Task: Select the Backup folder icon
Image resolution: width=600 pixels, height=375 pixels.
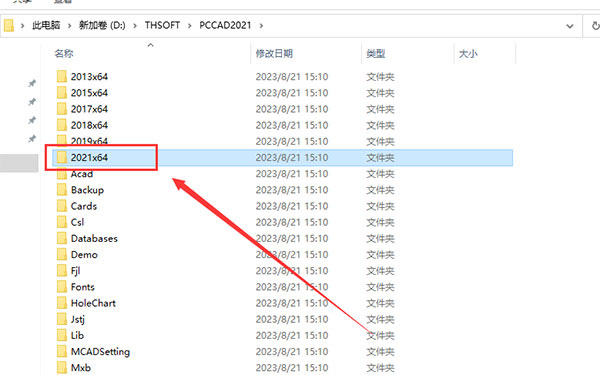Action: click(62, 190)
